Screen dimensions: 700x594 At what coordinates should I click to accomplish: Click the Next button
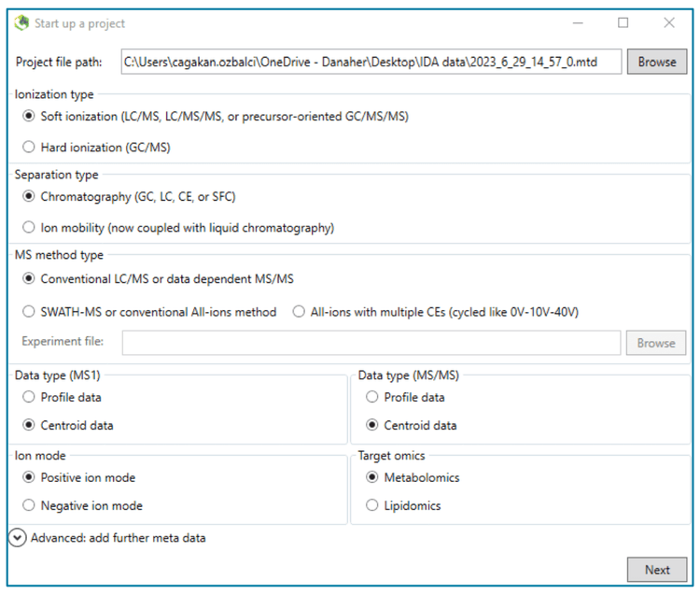tap(656, 570)
